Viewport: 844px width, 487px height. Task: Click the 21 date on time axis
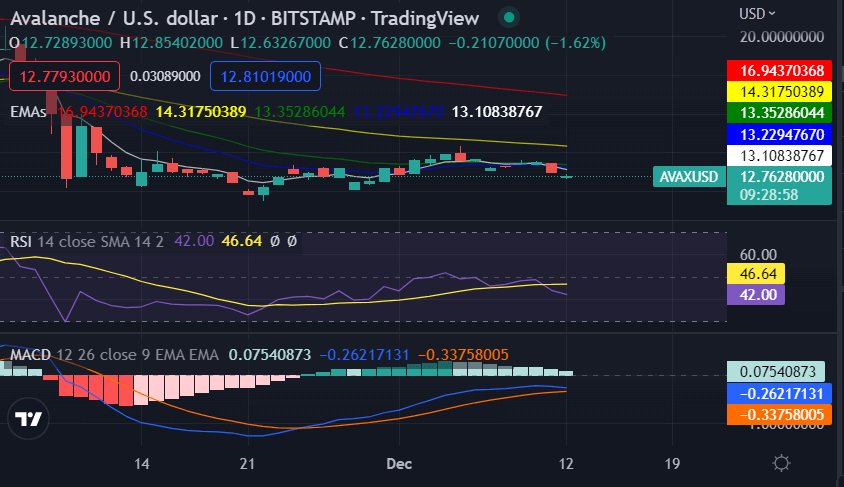click(x=247, y=463)
